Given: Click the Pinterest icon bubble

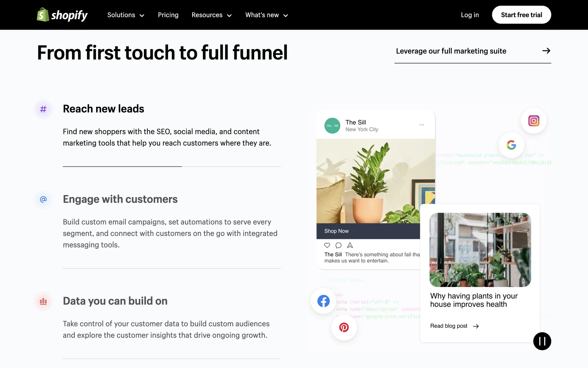Looking at the screenshot, I should (x=344, y=328).
